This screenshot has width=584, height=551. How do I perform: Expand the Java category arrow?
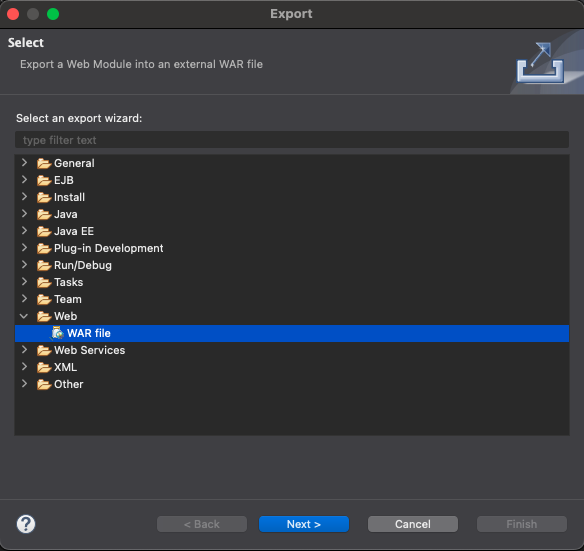tap(25, 213)
